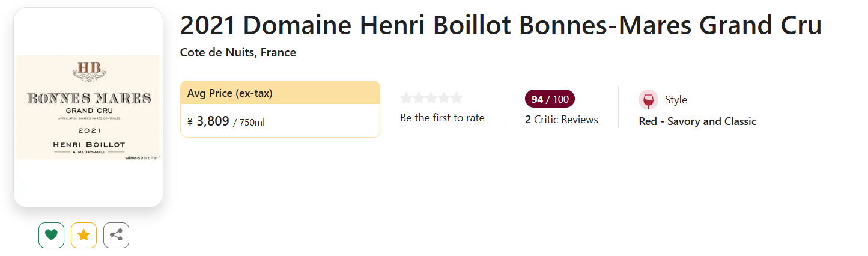868x256 pixels.
Task: Click the 94 / 100 critic score badge
Action: click(550, 99)
